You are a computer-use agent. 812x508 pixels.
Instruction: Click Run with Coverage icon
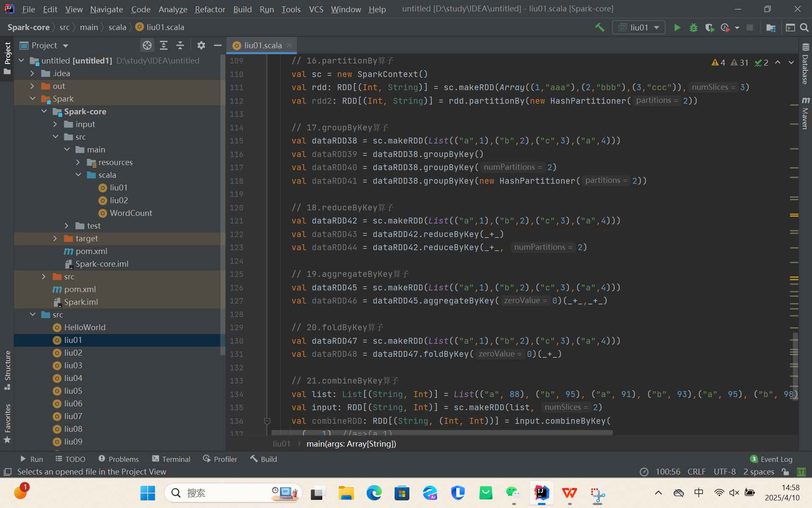pyautogui.click(x=710, y=28)
